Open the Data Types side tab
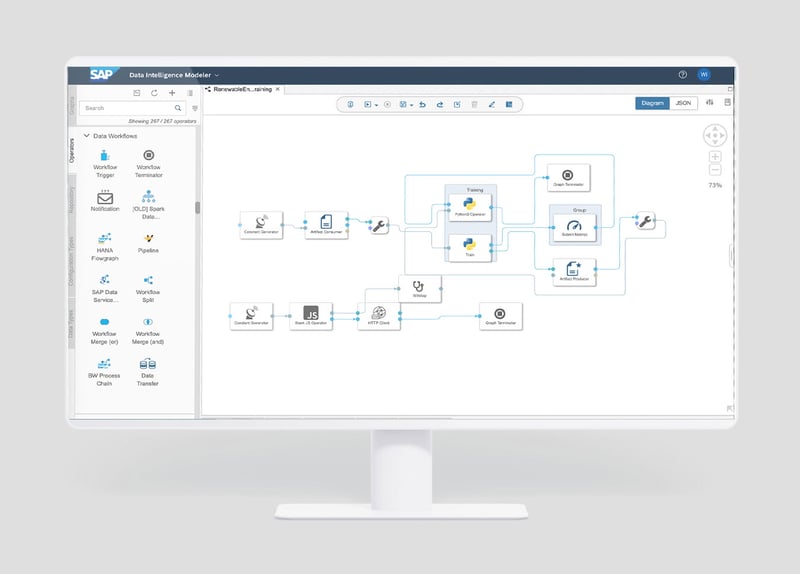The height and width of the screenshot is (574, 800). tap(71, 325)
